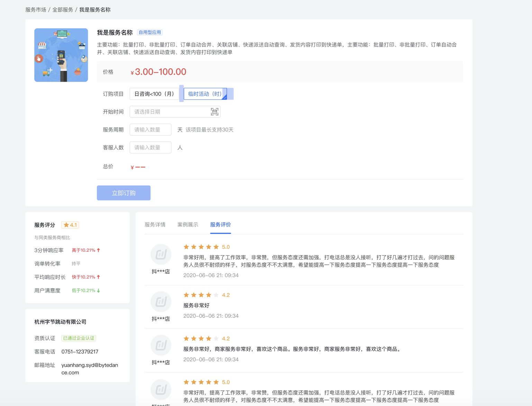Click the 平均响应时长 metric label

pyautogui.click(x=50, y=277)
